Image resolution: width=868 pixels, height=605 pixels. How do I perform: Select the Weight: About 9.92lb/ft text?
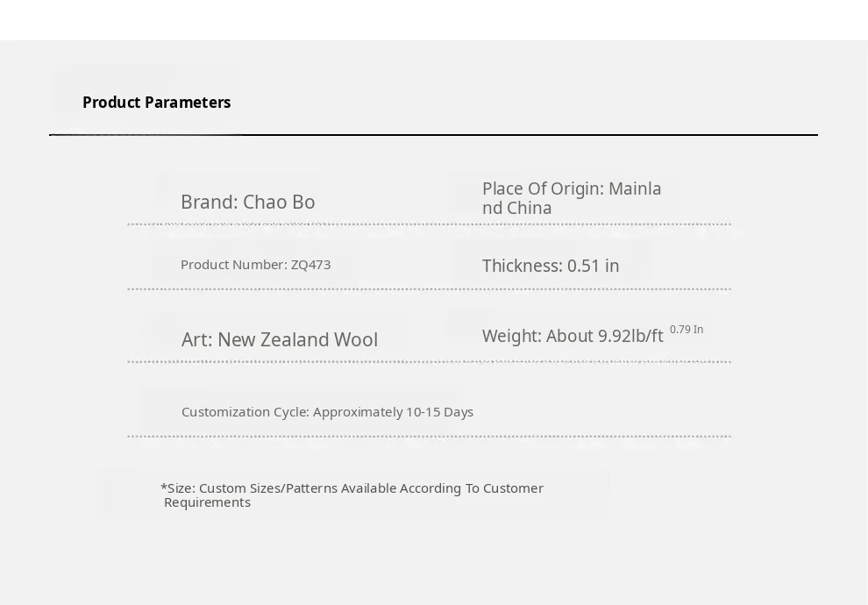573,336
